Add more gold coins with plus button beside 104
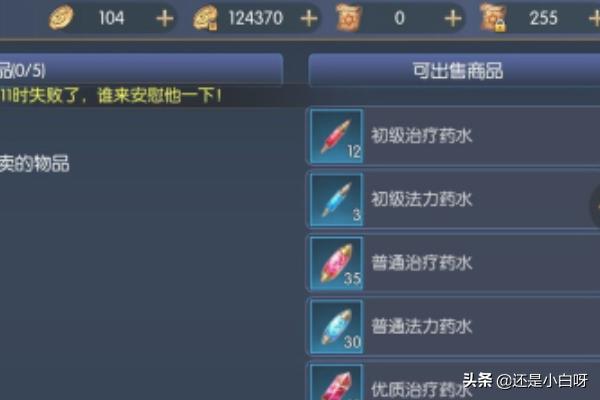This screenshot has width=600, height=400. [x=165, y=18]
